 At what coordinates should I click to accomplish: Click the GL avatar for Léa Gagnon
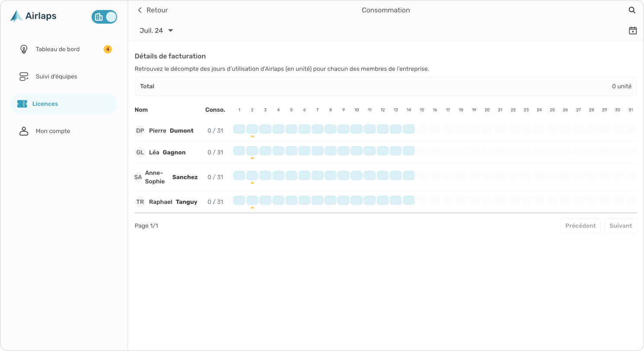[x=140, y=153]
